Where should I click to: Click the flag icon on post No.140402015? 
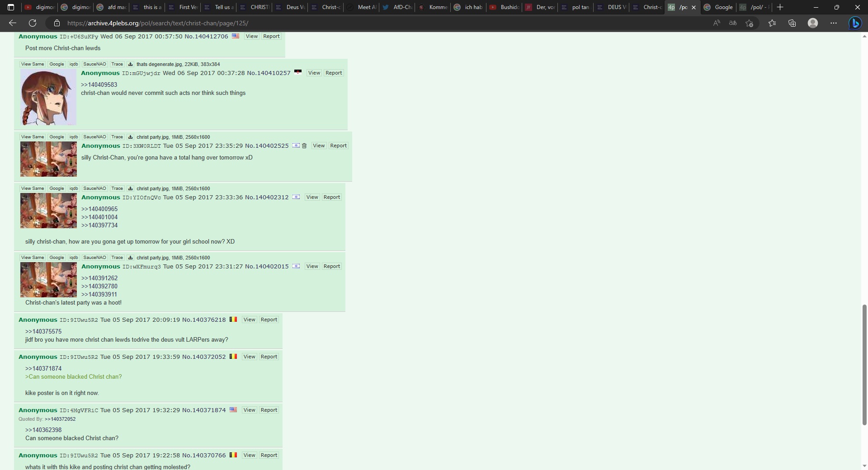pyautogui.click(x=296, y=266)
